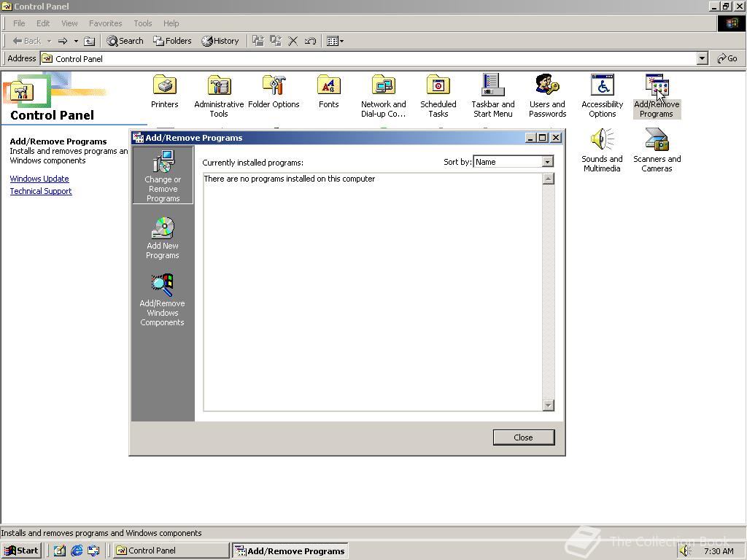Click the Undo toolbar icon
Viewport: 747px width, 560px height.
310,41
